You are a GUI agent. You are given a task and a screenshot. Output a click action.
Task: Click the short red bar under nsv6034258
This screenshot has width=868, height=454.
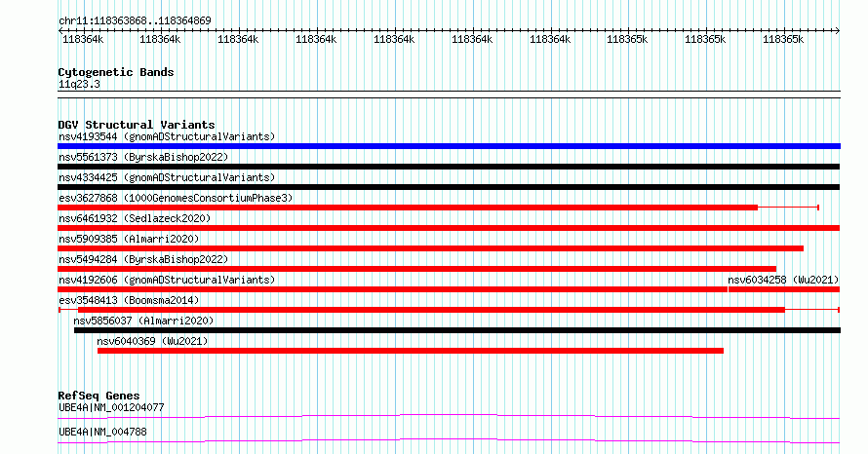784,289
